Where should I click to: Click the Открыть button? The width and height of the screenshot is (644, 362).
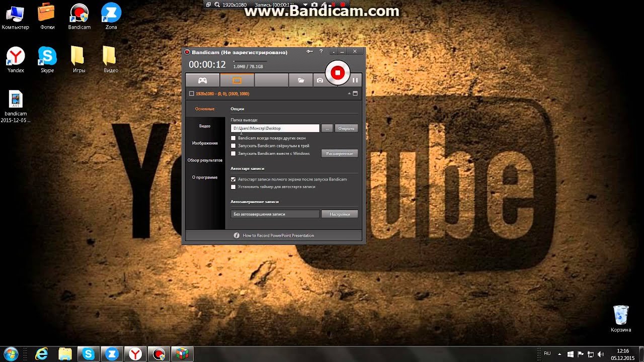coord(346,128)
